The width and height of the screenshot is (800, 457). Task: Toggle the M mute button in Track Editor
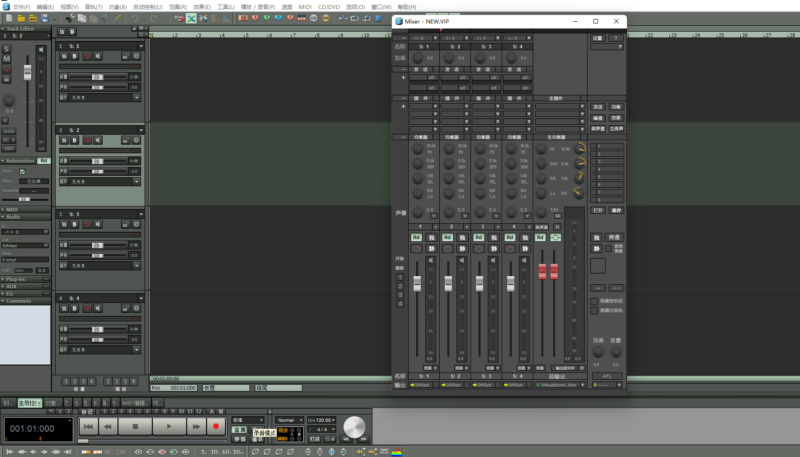click(6, 59)
